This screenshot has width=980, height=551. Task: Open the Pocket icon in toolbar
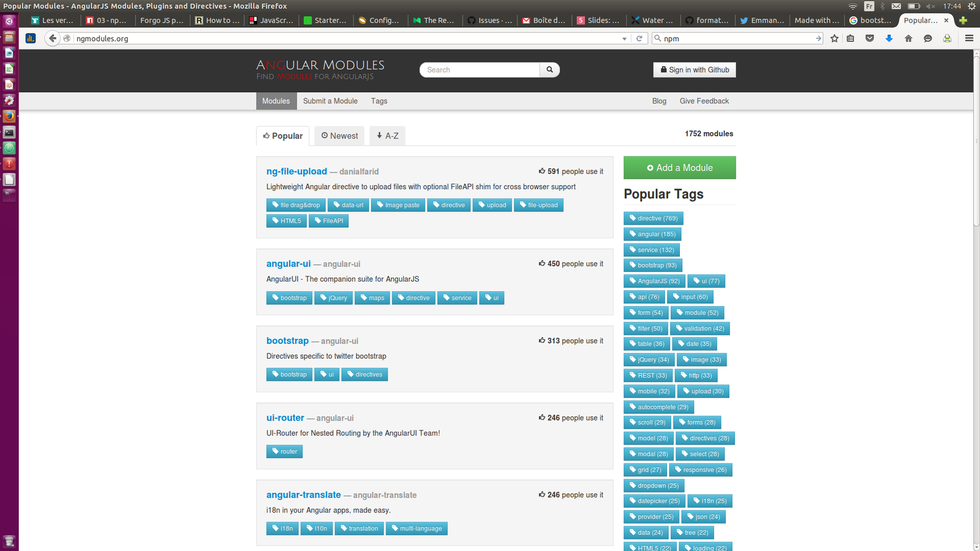coord(869,38)
